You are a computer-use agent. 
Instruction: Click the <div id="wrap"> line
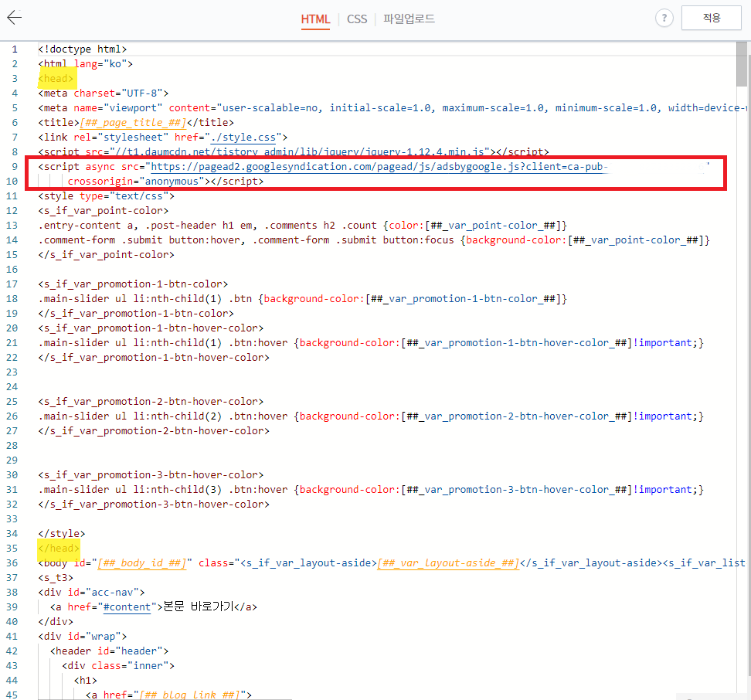click(x=83, y=637)
